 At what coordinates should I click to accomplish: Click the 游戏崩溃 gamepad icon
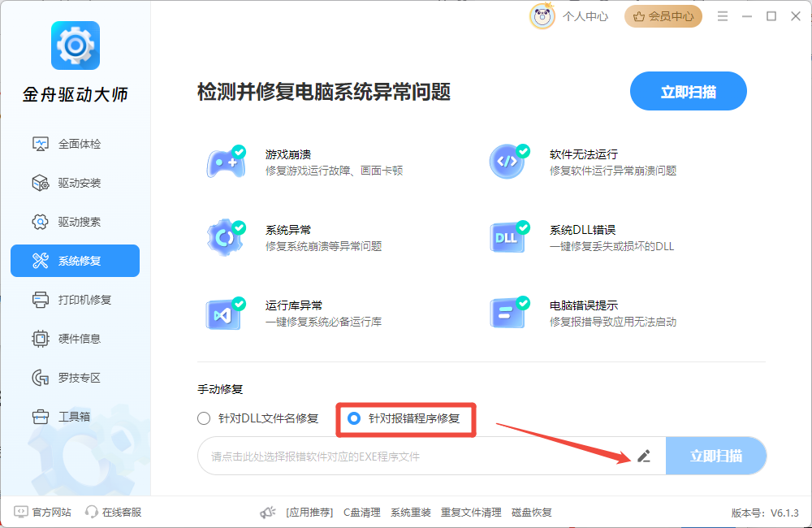pyautogui.click(x=227, y=162)
